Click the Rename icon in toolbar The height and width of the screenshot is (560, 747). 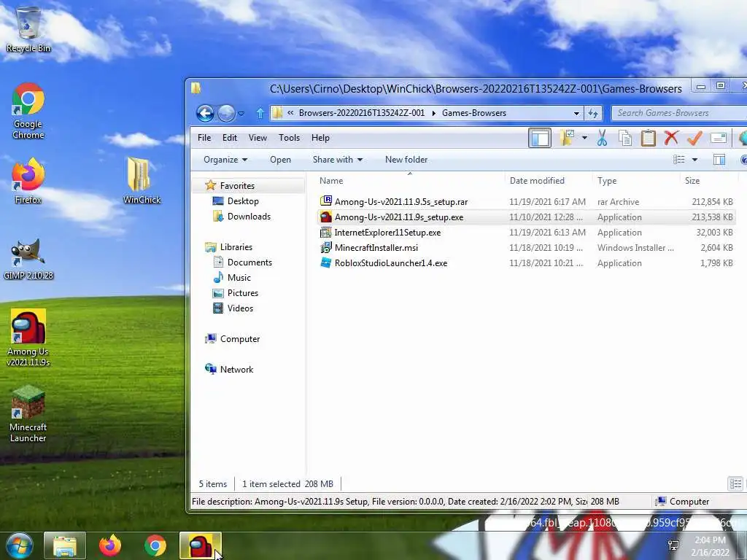[719, 138]
